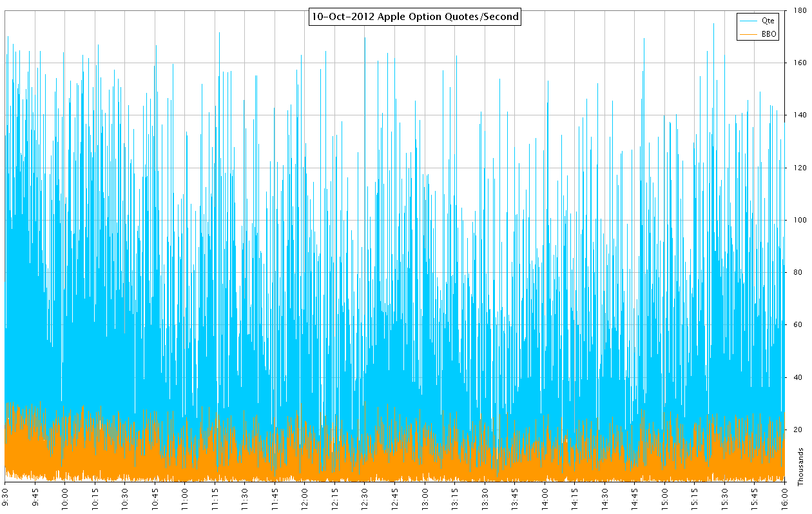Click the cyan line swatch beside Qte
Screen dimensions: 812x514
click(x=749, y=21)
